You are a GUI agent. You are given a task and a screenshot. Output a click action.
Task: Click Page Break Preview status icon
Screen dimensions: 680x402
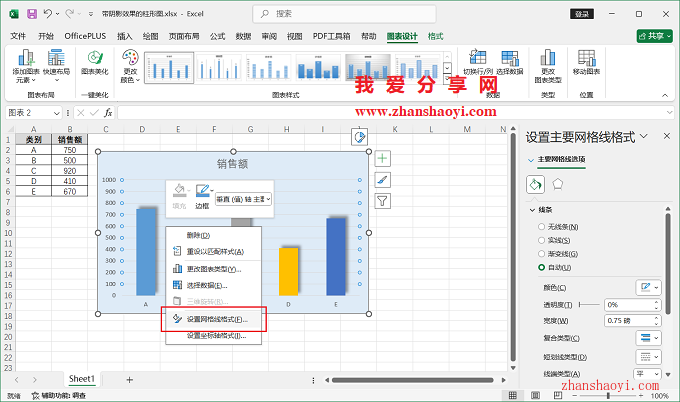558,395
